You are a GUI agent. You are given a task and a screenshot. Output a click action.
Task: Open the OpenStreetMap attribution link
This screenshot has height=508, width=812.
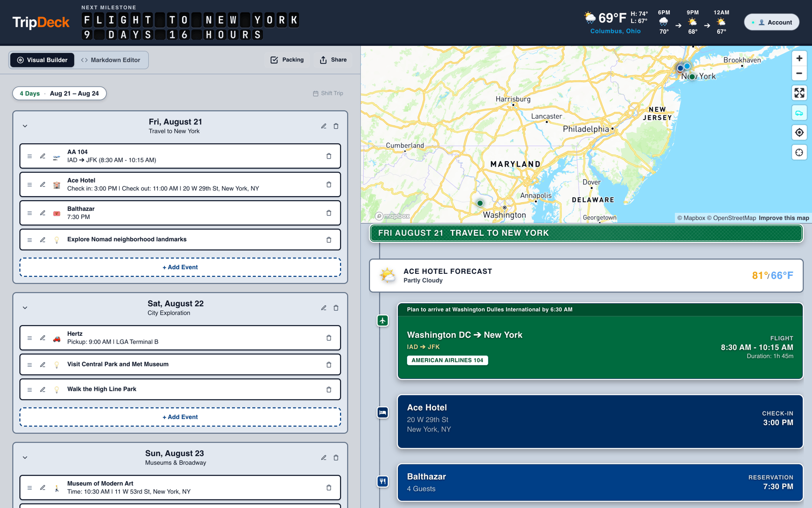(x=731, y=218)
